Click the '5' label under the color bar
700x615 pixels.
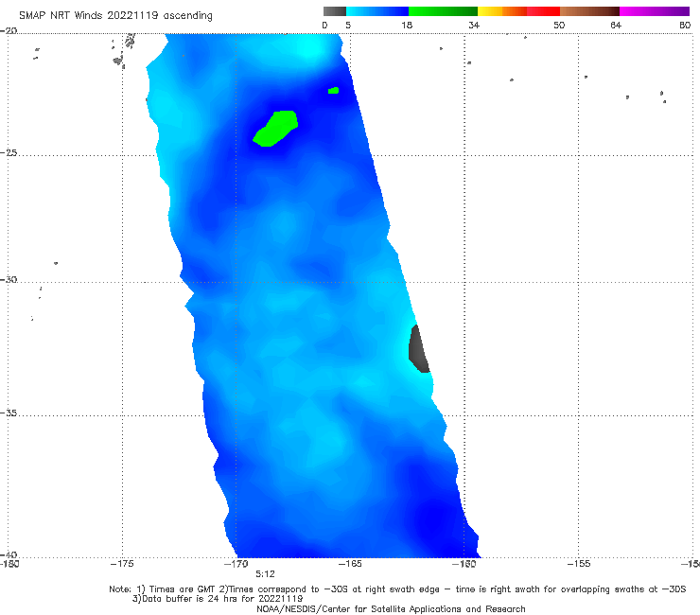[x=348, y=26]
